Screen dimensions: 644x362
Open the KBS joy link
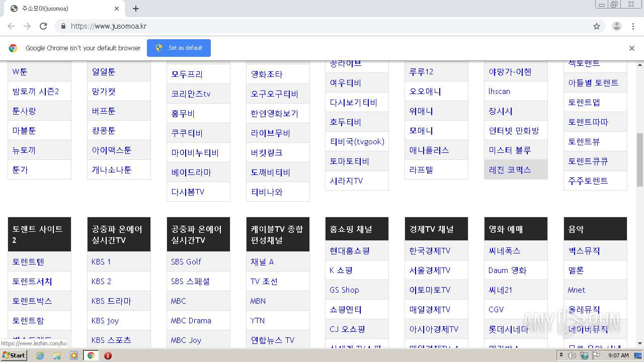tap(105, 320)
